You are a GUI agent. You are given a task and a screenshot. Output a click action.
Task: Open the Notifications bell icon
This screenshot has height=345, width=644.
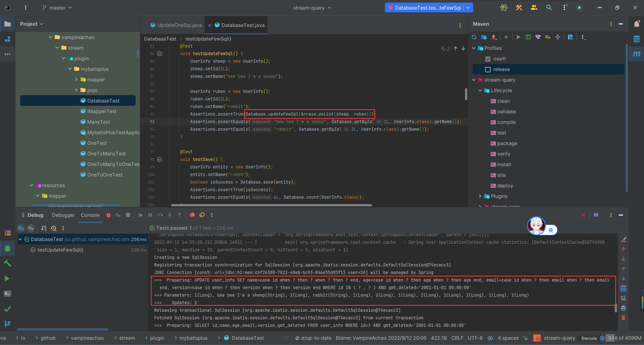coord(636,24)
